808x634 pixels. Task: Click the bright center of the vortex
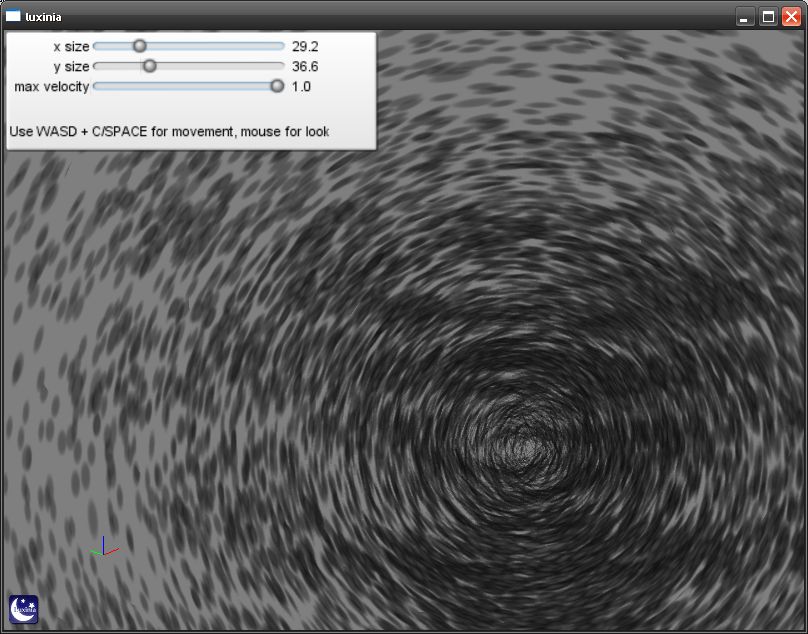click(520, 440)
